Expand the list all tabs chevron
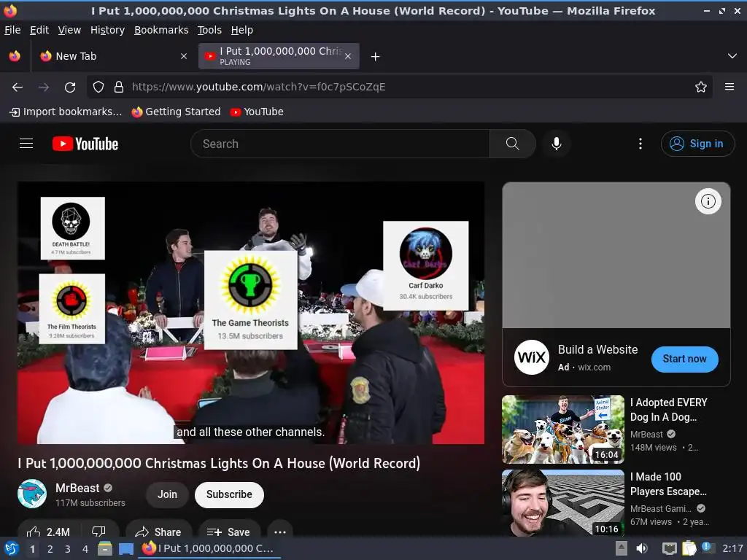The height and width of the screenshot is (560, 747). [x=732, y=56]
